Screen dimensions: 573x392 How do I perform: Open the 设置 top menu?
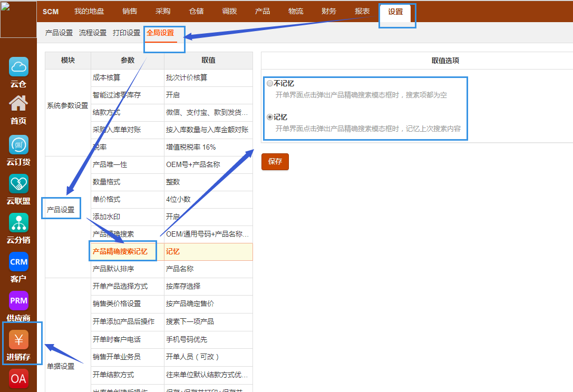click(x=395, y=12)
